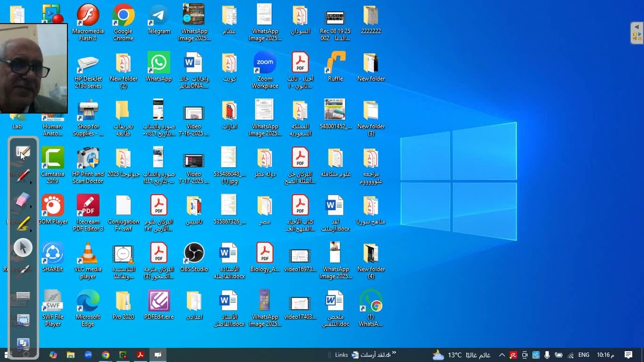644x362 pixels.
Task: Click the Links toolbar label
Action: [x=341, y=355]
